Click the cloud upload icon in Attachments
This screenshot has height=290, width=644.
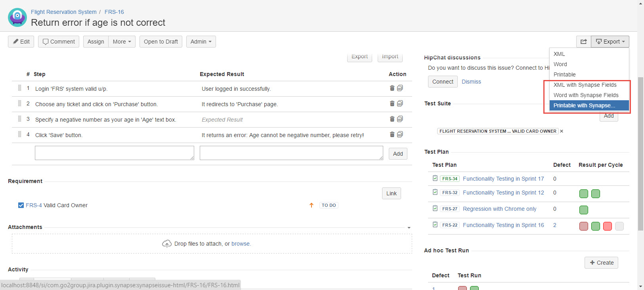[167, 244]
